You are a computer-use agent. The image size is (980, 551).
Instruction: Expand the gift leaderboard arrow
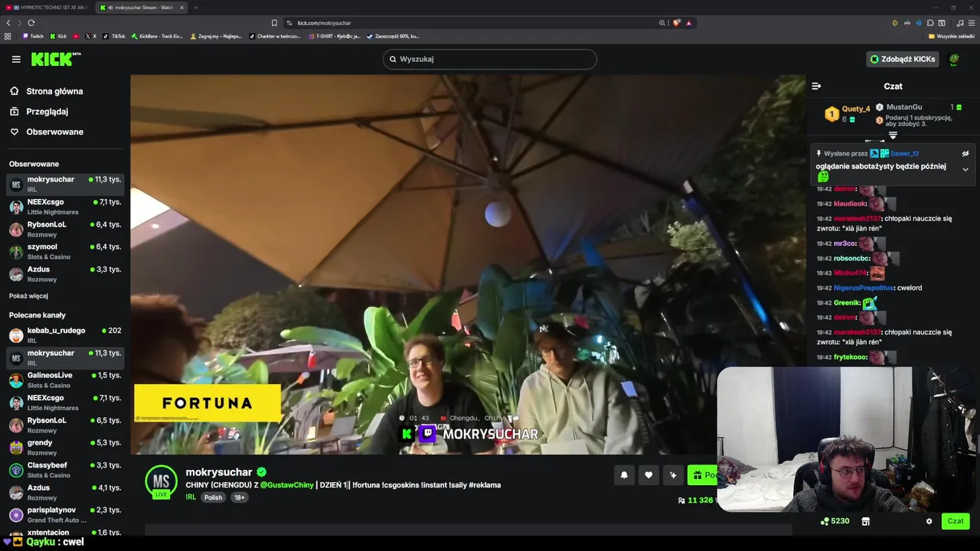tap(893, 136)
